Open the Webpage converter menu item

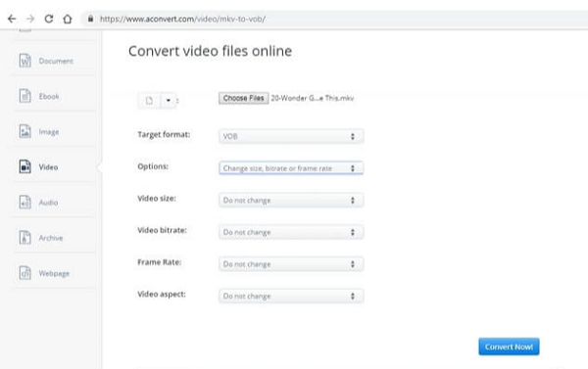(x=54, y=273)
